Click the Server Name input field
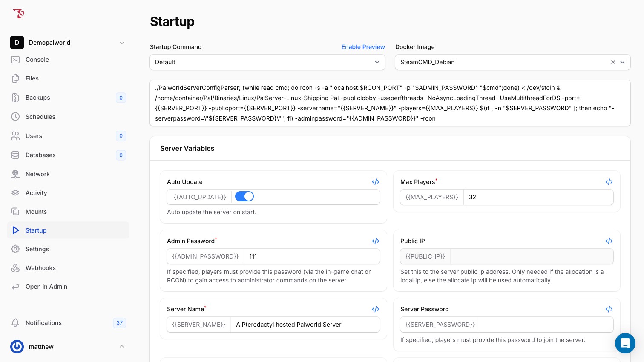This screenshot has width=644, height=362. [305, 325]
